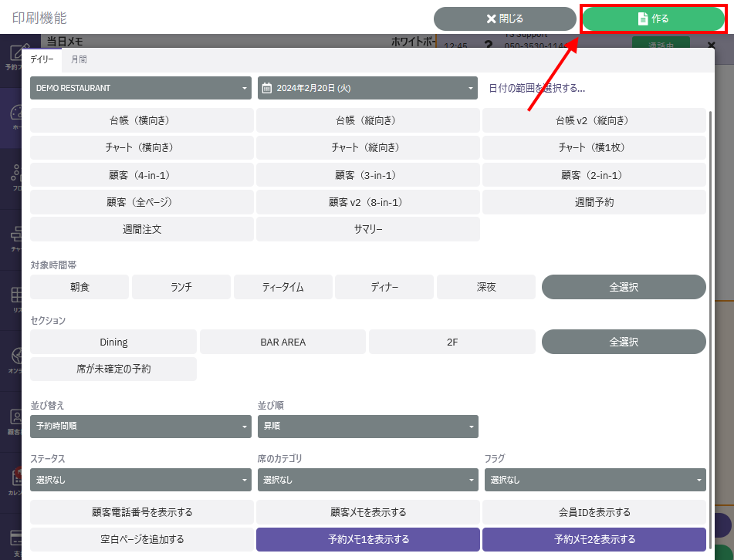Enable 顧客電話番号を表示する option
Image resolution: width=734 pixels, height=560 pixels.
[142, 512]
